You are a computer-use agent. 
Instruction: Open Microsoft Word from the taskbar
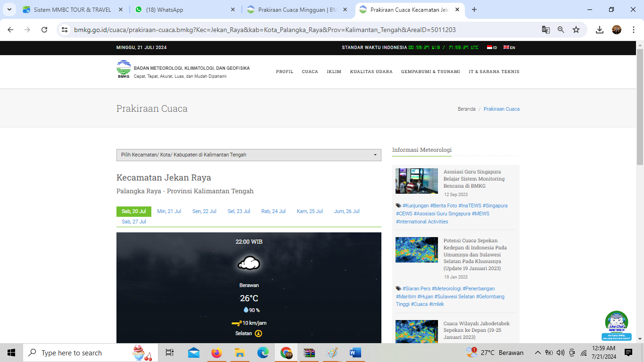[355, 353]
